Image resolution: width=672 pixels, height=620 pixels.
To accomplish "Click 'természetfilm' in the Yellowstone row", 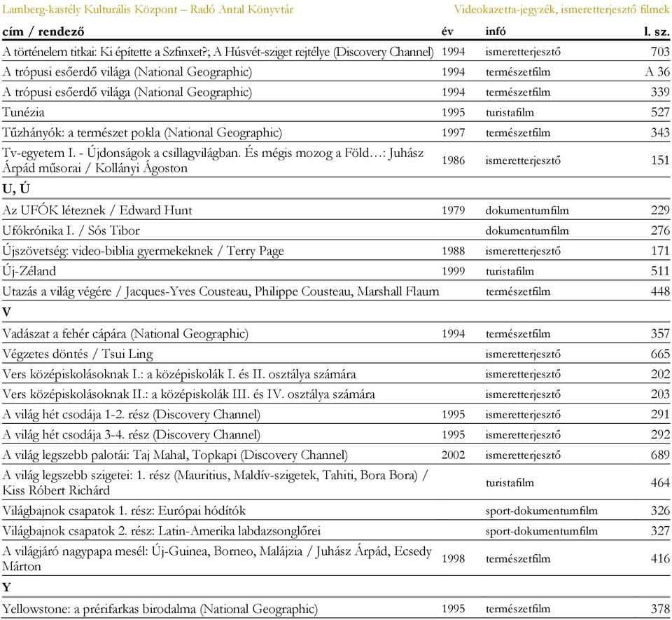I will pos(518,609).
